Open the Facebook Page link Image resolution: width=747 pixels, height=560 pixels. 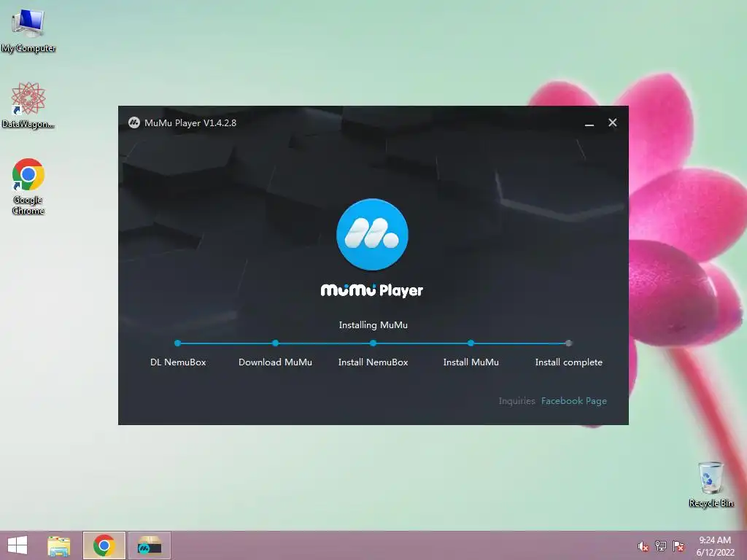coord(574,401)
